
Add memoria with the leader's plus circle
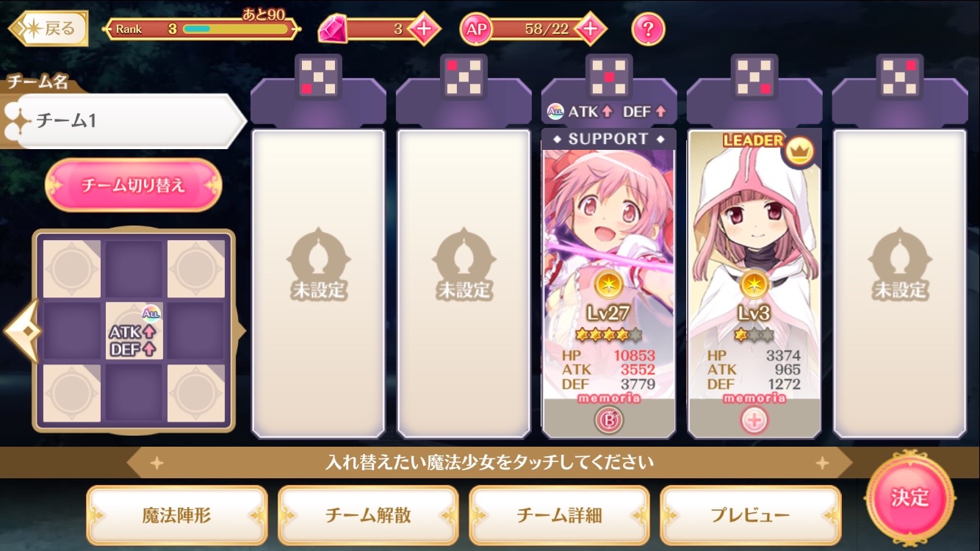754,420
